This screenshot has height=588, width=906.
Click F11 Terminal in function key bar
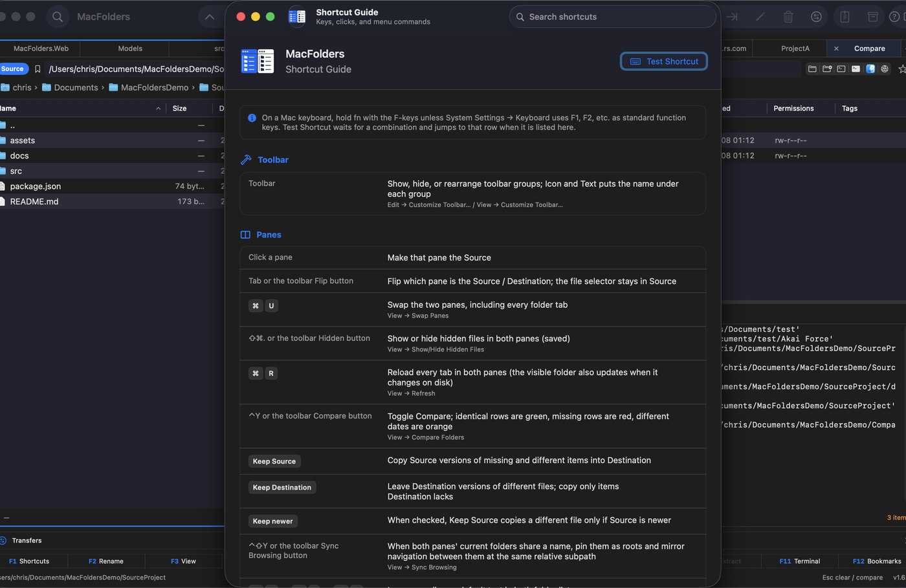(800, 561)
